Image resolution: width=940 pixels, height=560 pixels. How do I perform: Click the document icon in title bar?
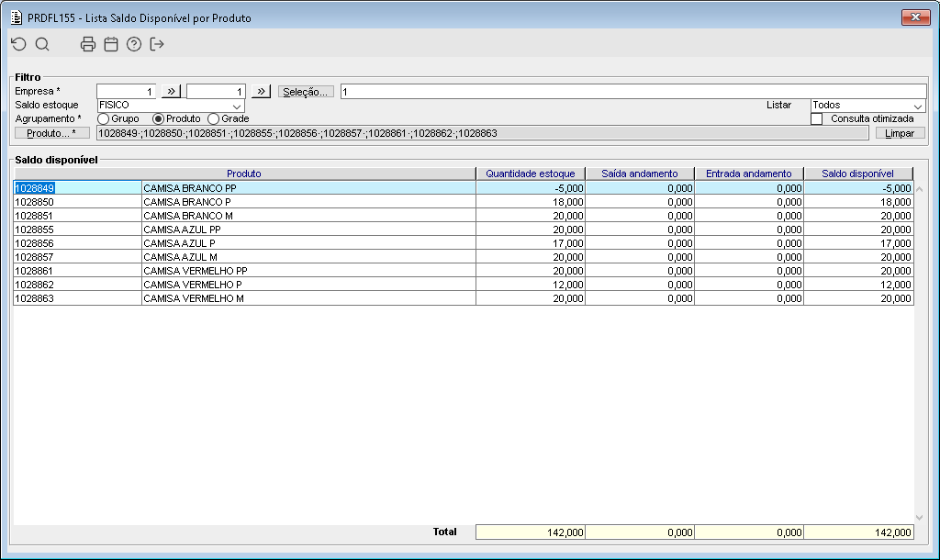[17, 17]
